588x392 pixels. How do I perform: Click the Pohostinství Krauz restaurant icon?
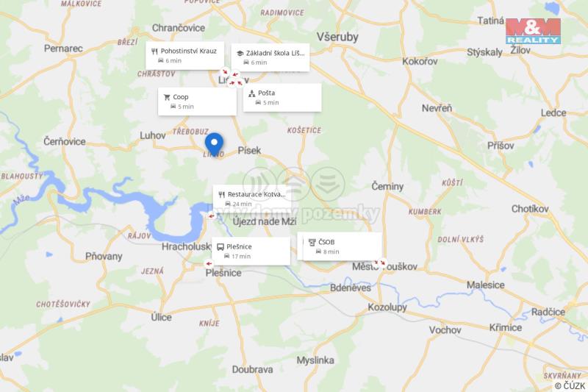tap(154, 51)
